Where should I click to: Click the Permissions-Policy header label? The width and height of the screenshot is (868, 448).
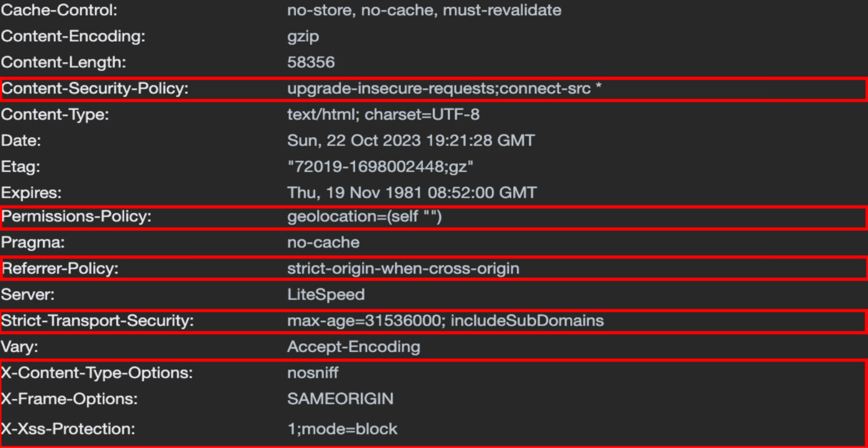(76, 217)
